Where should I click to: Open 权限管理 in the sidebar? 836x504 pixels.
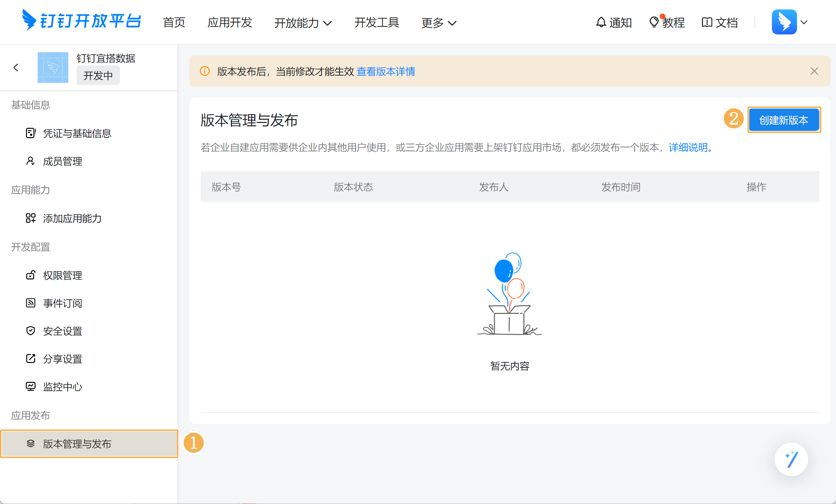click(63, 275)
